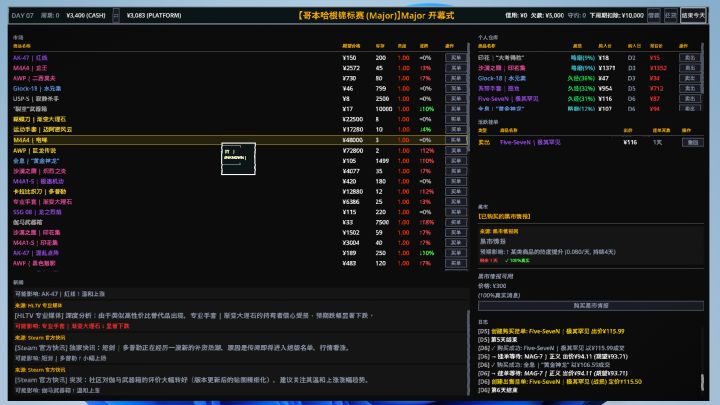
Task: Sell the inventory Five-SeveN bought at ¥116
Action: (x=690, y=99)
